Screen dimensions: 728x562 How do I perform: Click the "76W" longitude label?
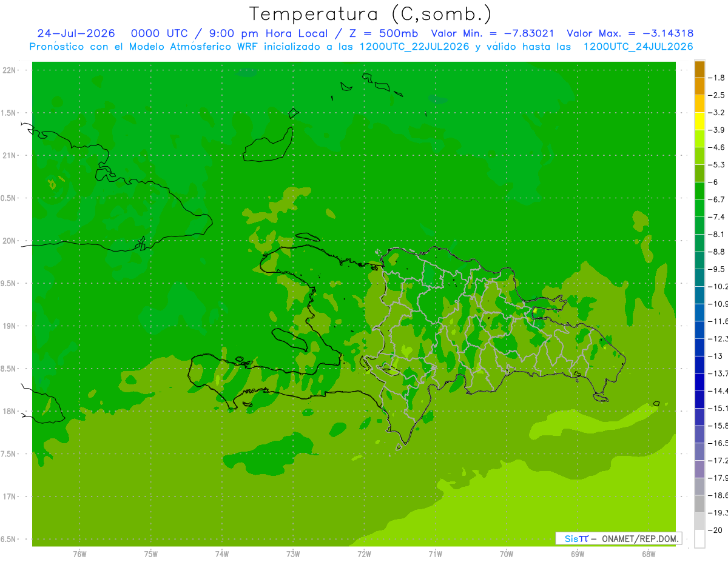coord(79,554)
